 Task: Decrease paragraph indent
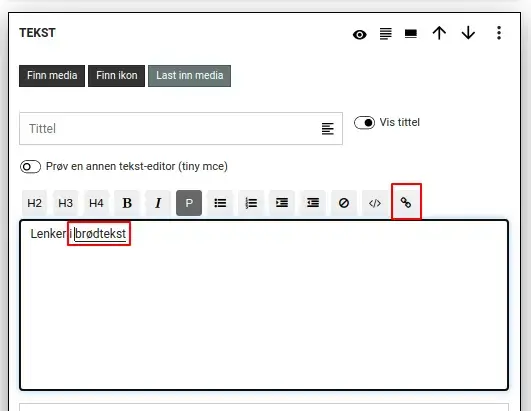pyautogui.click(x=313, y=203)
